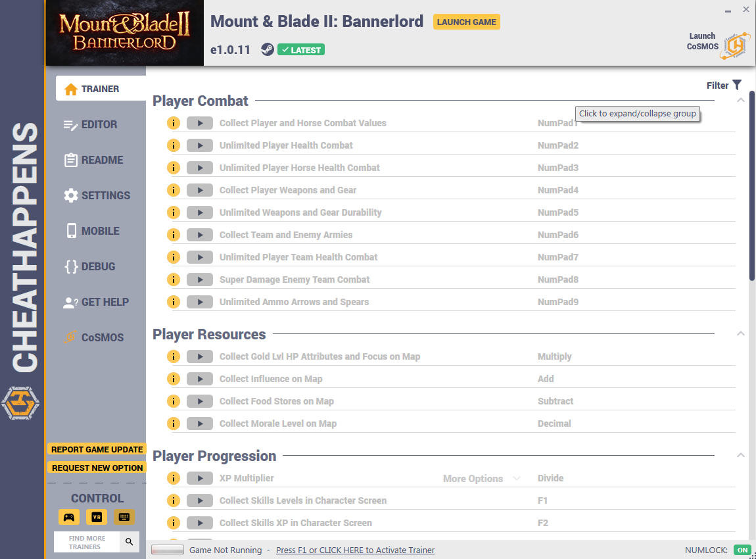Click the Launch CoSMOS logo icon

pos(735,46)
